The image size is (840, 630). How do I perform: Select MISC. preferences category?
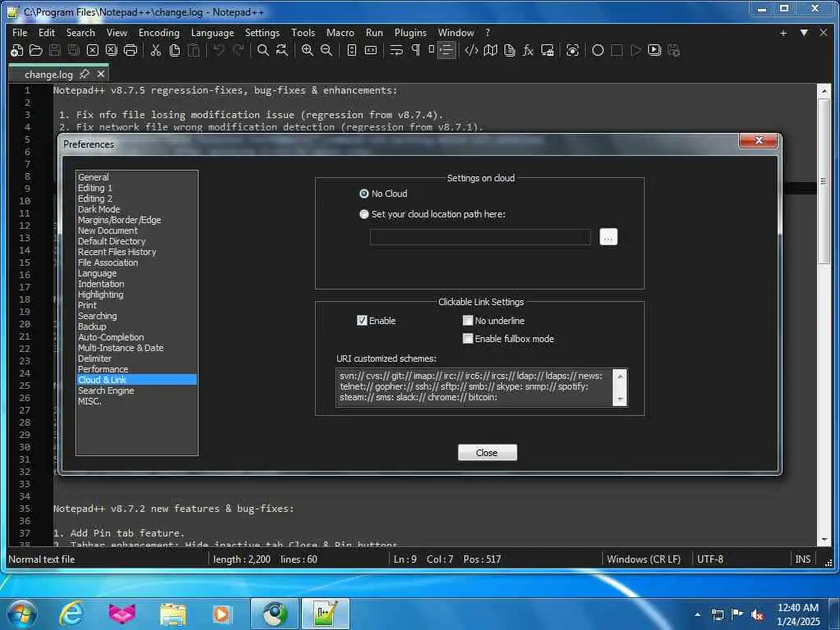point(89,401)
